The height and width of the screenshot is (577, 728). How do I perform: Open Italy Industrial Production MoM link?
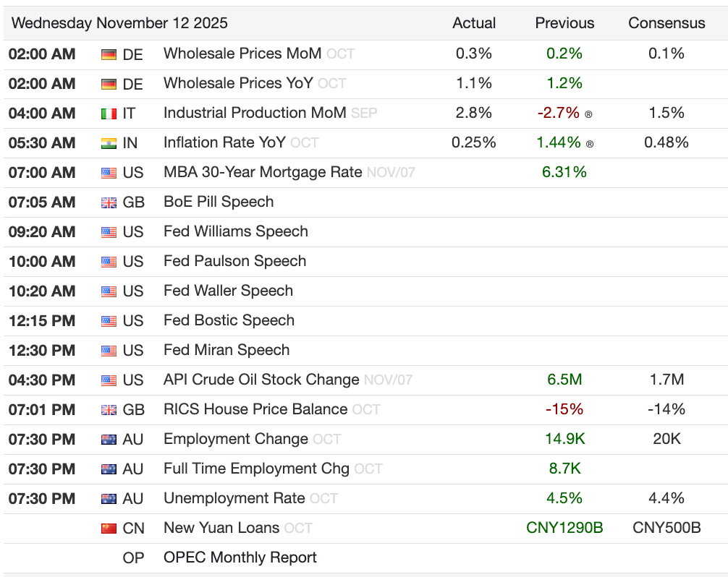(255, 114)
